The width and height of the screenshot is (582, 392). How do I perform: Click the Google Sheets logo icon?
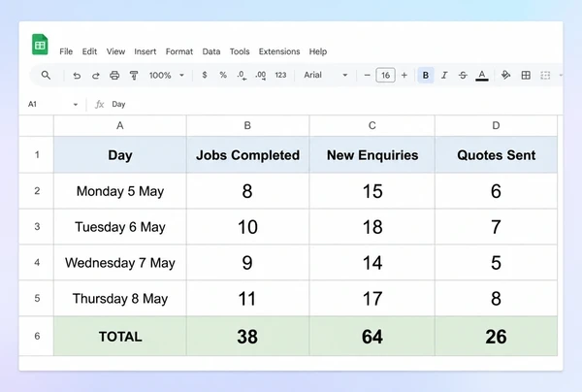pyautogui.click(x=40, y=45)
